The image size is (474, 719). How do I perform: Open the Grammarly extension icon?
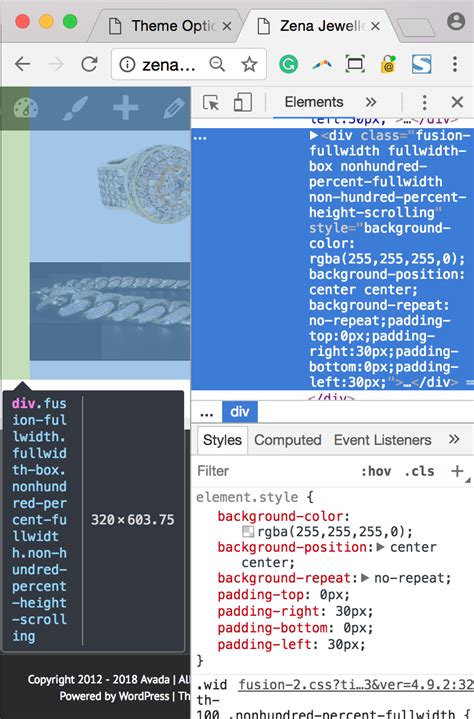click(288, 64)
